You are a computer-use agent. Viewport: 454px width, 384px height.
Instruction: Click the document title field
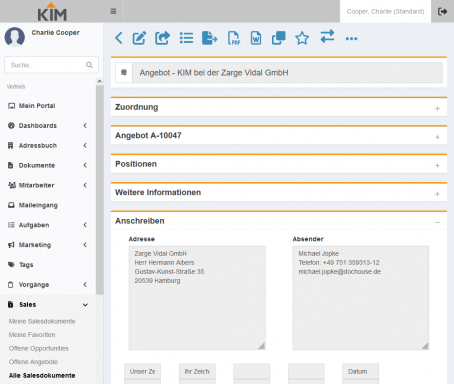tap(288, 73)
